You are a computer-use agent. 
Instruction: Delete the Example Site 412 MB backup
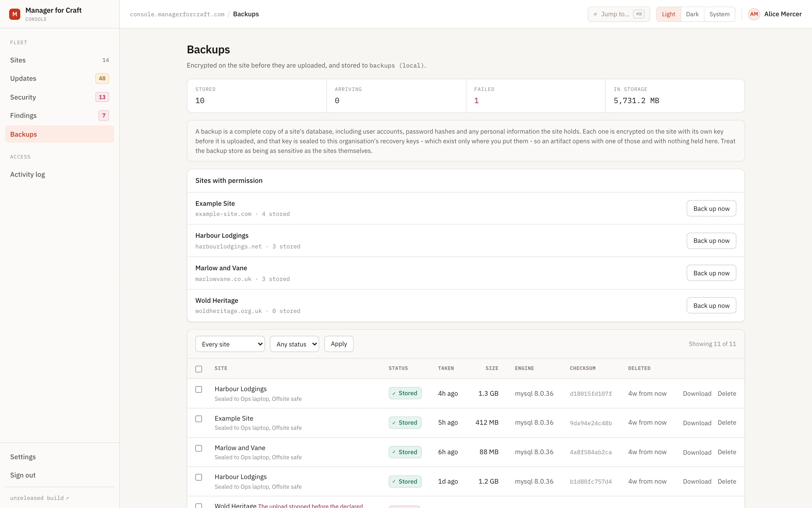pyautogui.click(x=727, y=423)
